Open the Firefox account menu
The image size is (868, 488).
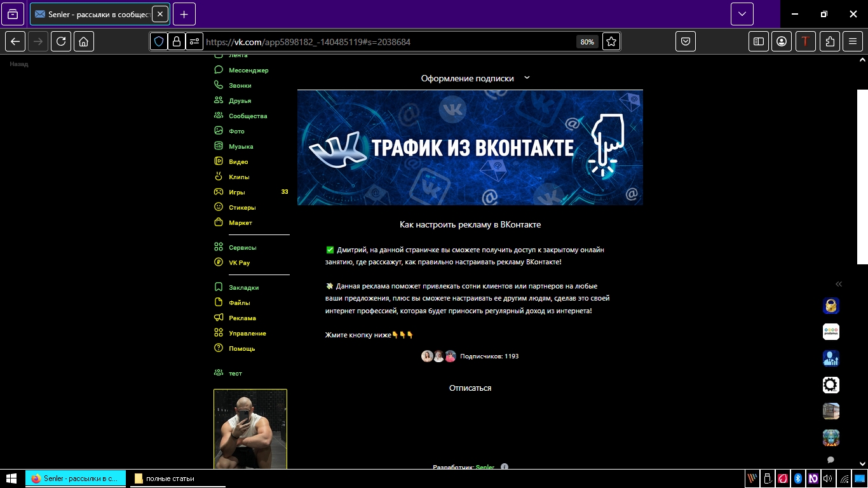tap(782, 41)
